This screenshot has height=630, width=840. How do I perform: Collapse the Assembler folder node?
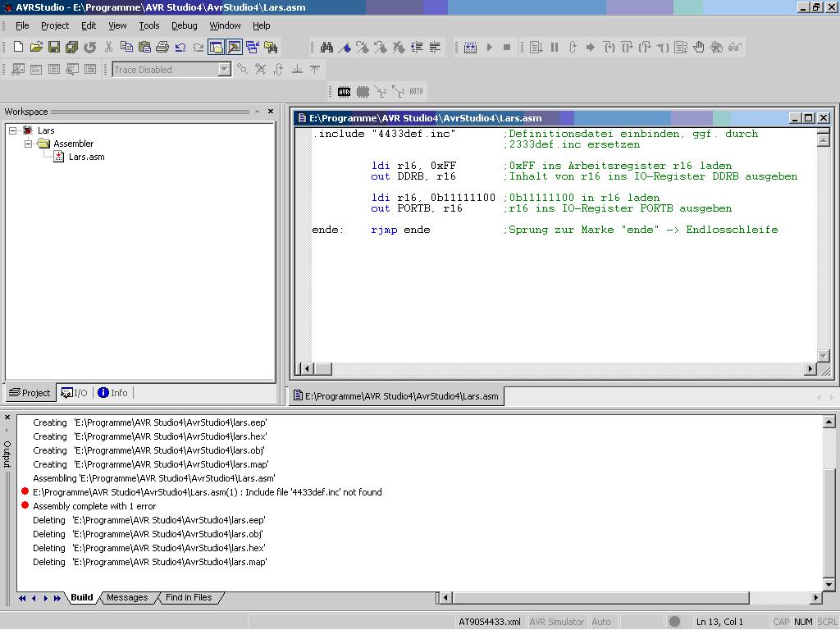(x=29, y=144)
